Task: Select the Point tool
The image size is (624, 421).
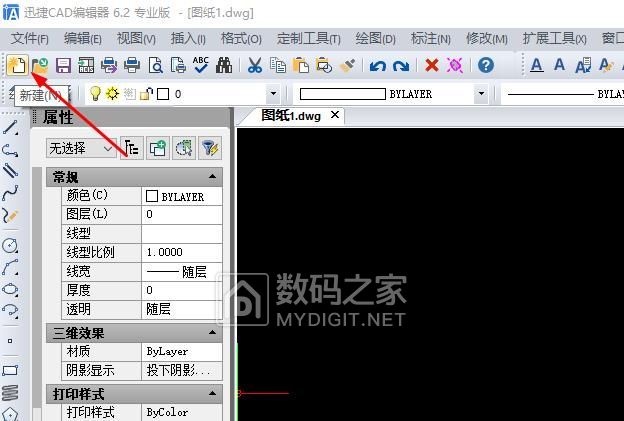Action: click(x=10, y=341)
